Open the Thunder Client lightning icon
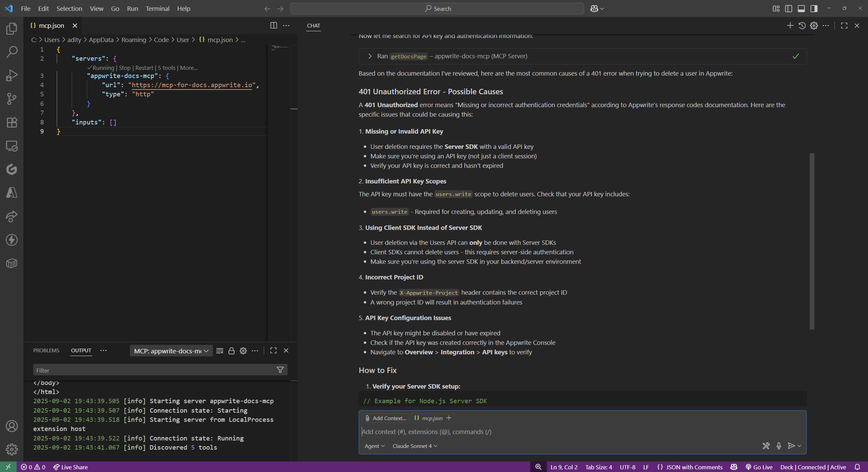The width and height of the screenshot is (868, 472). tap(12, 240)
